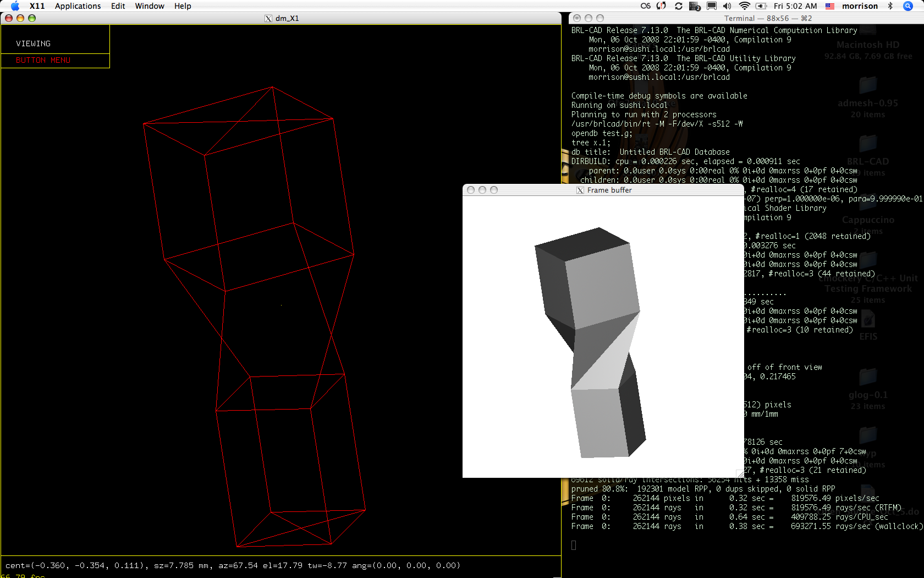Click the Frame 0 line ending 'rays/CPU_sec'

pyautogui.click(x=729, y=517)
